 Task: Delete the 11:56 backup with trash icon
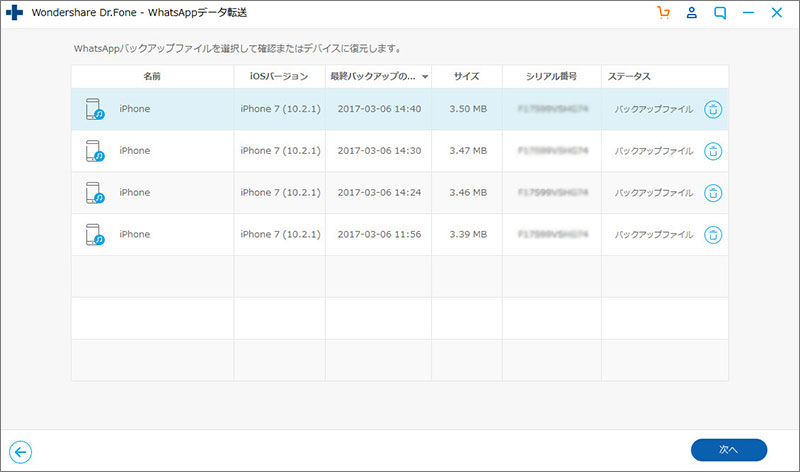(713, 235)
